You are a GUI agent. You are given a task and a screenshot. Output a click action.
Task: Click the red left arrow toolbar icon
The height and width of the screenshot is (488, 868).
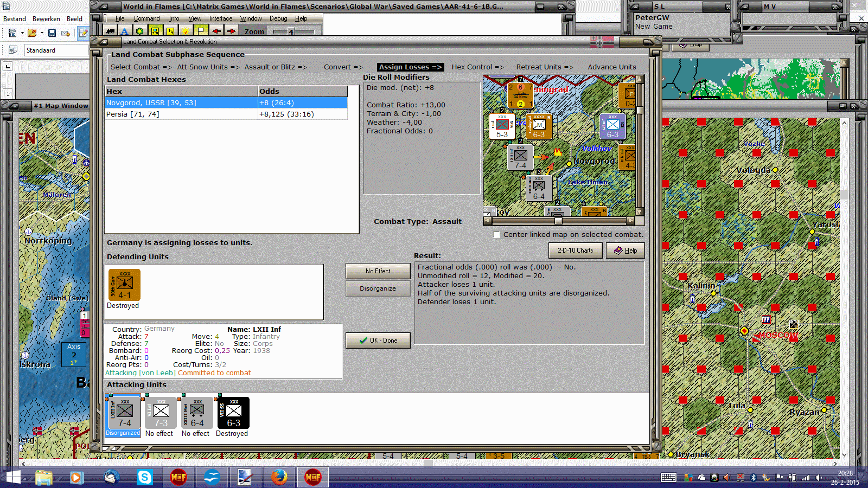point(216,31)
